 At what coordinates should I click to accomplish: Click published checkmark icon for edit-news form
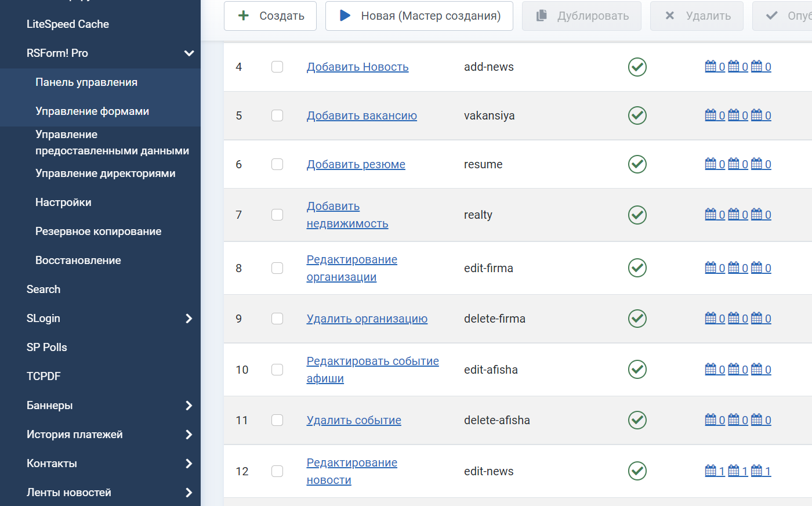coord(637,471)
